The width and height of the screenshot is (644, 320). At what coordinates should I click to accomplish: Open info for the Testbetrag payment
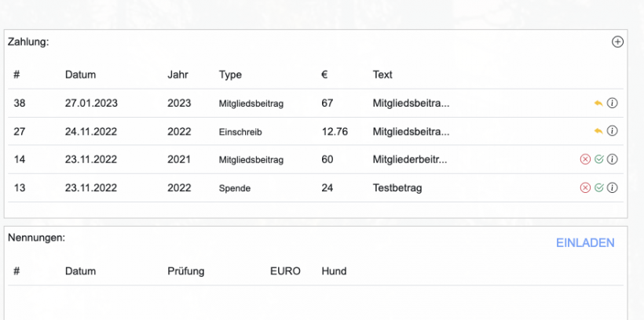[613, 187]
